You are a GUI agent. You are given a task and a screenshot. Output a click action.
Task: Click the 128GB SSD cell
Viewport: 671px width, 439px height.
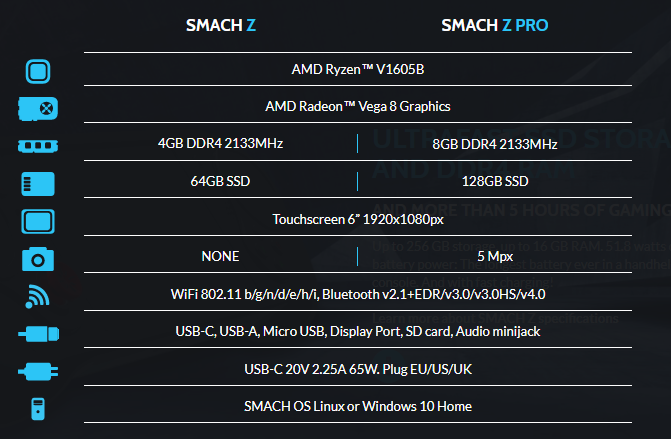click(x=494, y=181)
